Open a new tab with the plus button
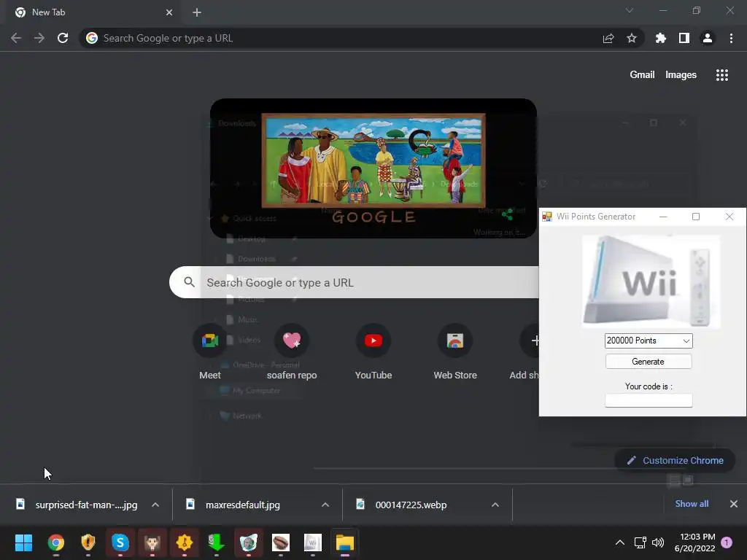This screenshot has width=747, height=560. [197, 12]
